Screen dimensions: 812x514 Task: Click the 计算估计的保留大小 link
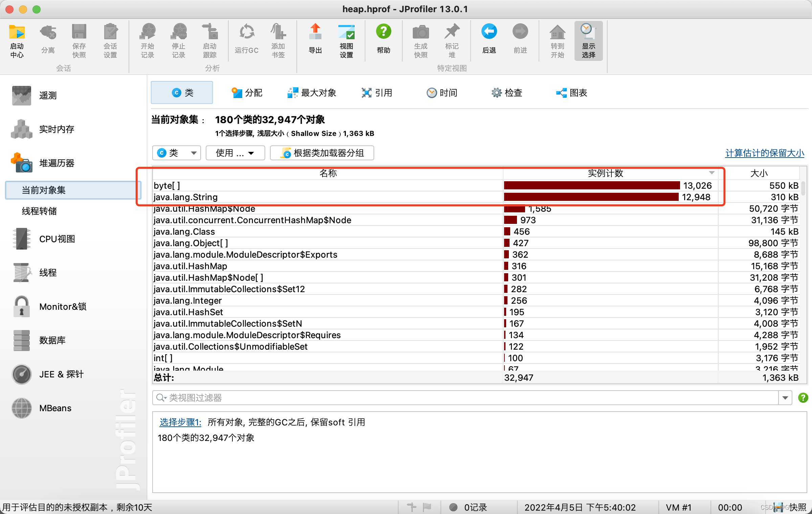(765, 153)
